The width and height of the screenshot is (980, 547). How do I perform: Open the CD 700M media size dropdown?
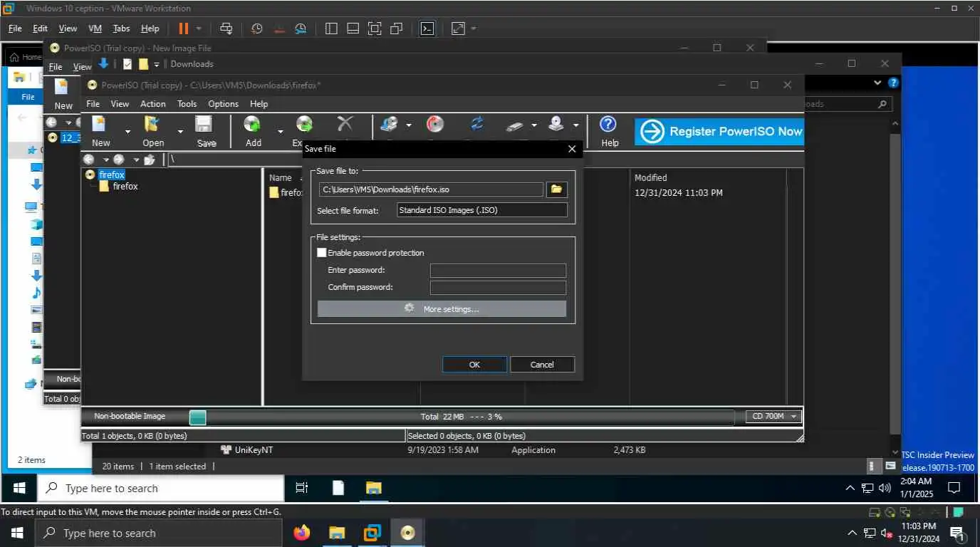pos(774,417)
